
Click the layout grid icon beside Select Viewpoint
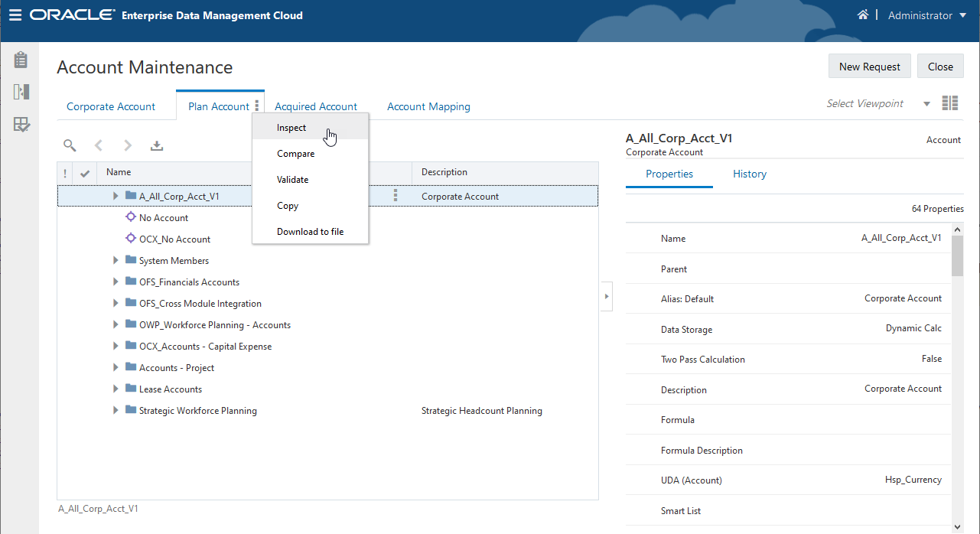[950, 102]
